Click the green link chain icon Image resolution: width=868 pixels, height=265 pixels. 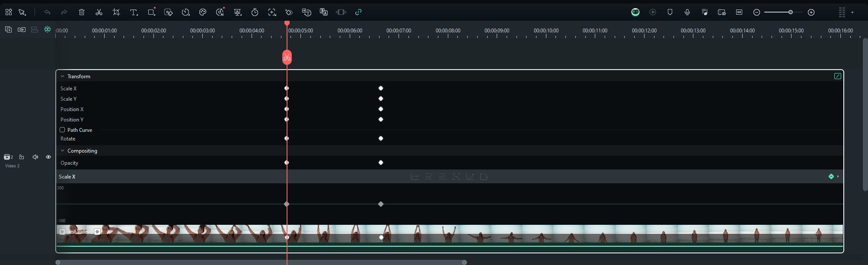click(358, 12)
